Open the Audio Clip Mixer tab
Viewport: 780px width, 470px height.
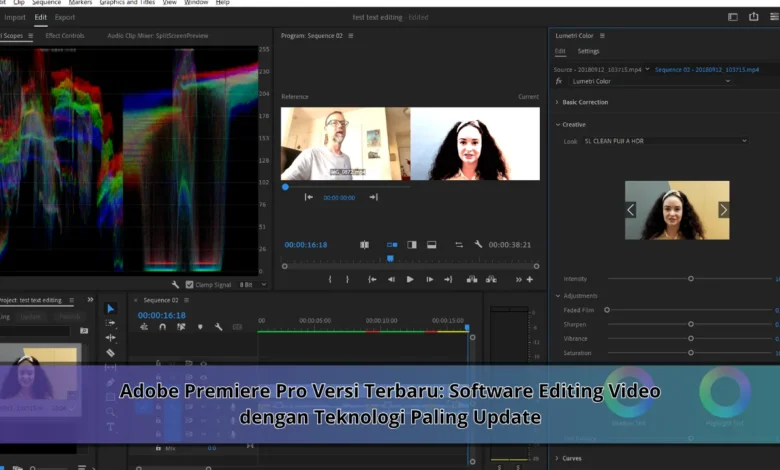pos(158,36)
